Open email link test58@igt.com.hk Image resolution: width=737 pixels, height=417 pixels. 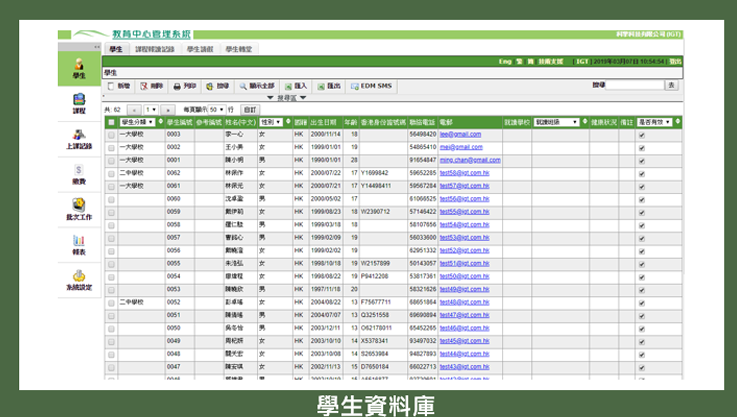pos(464,173)
